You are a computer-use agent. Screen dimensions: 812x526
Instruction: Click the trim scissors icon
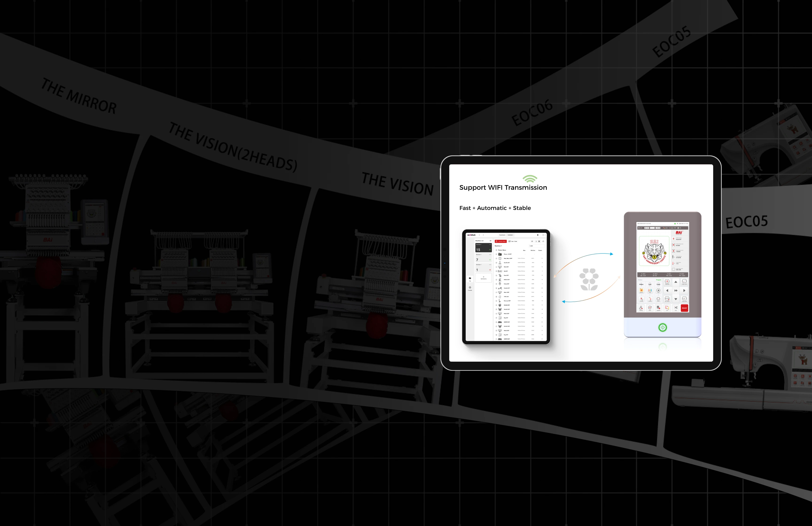coord(676,308)
